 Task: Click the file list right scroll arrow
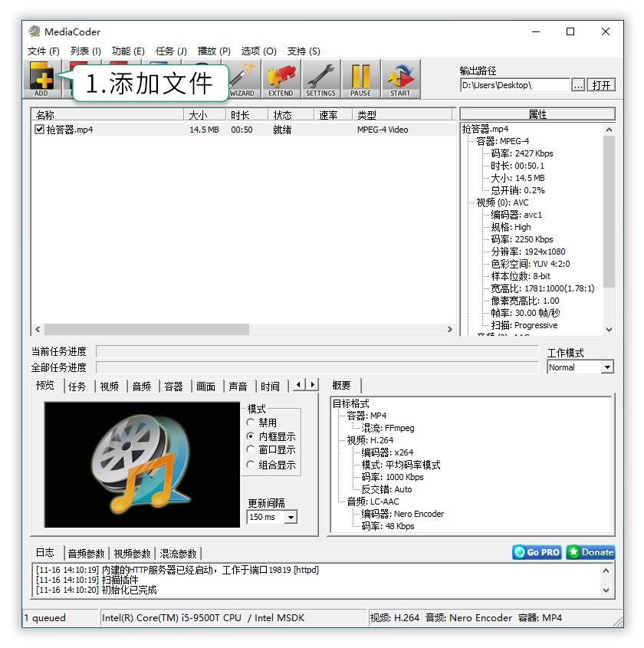[450, 330]
